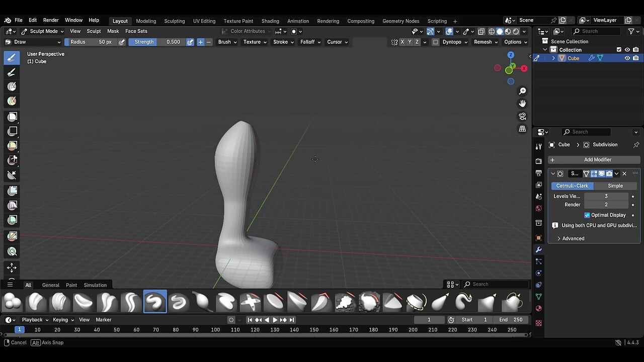Click the hand pan view gizmo
This screenshot has height=362, width=644.
coord(522,104)
